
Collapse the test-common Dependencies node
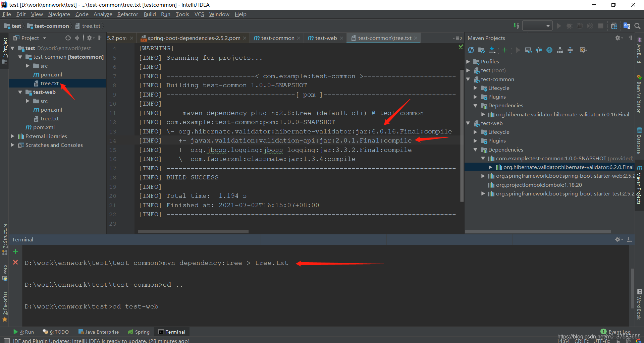(475, 105)
